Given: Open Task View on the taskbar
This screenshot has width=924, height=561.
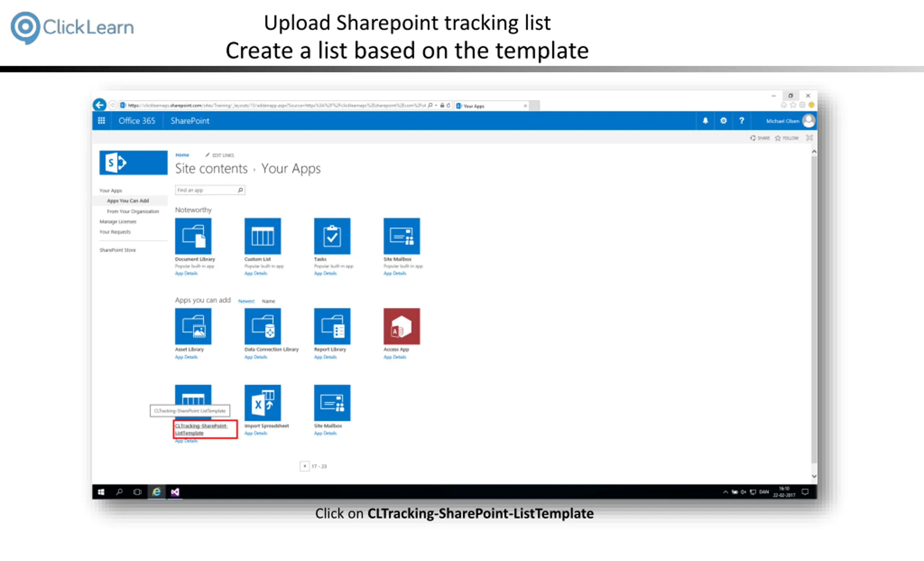Looking at the screenshot, I should pos(138,492).
